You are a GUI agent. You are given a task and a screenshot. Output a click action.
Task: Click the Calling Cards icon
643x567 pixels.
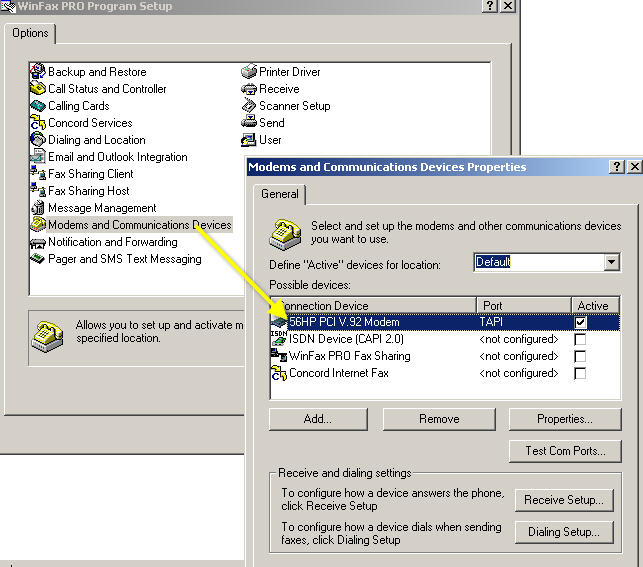point(38,106)
